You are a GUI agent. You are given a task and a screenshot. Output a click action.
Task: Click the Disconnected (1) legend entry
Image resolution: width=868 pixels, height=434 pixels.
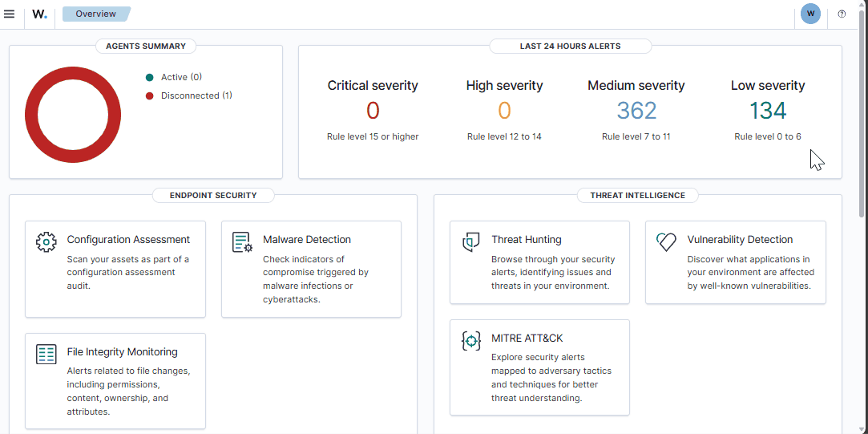pyautogui.click(x=196, y=95)
